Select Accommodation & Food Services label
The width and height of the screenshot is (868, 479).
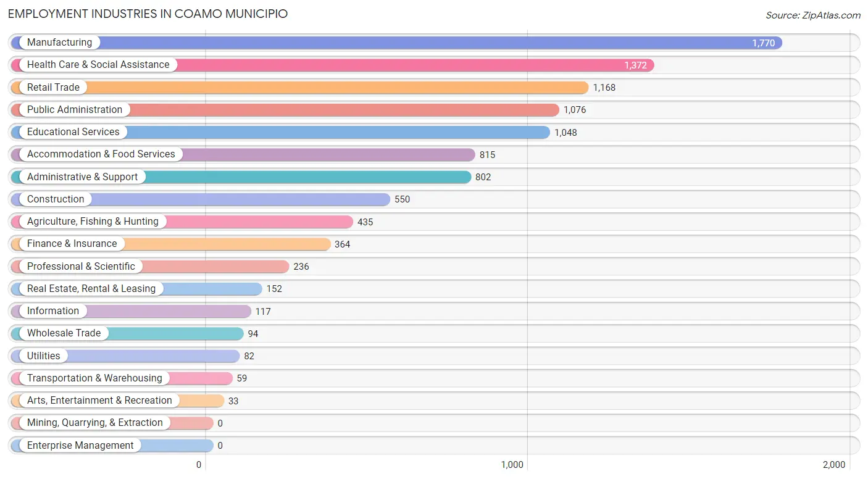(101, 154)
